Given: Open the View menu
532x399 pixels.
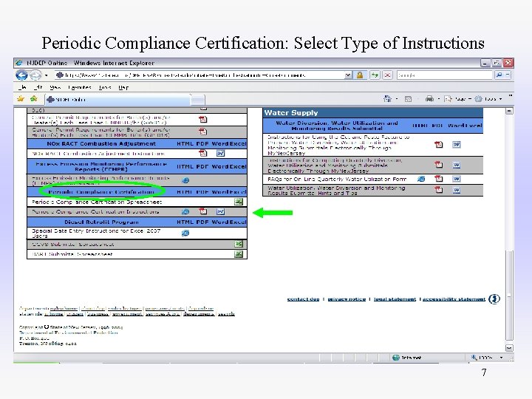Looking at the screenshot, I should 55,87.
